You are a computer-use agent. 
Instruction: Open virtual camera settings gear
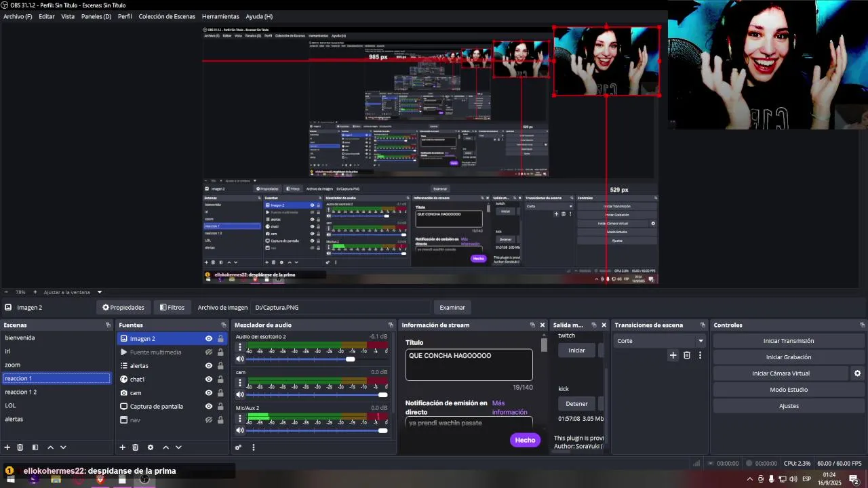click(x=857, y=373)
